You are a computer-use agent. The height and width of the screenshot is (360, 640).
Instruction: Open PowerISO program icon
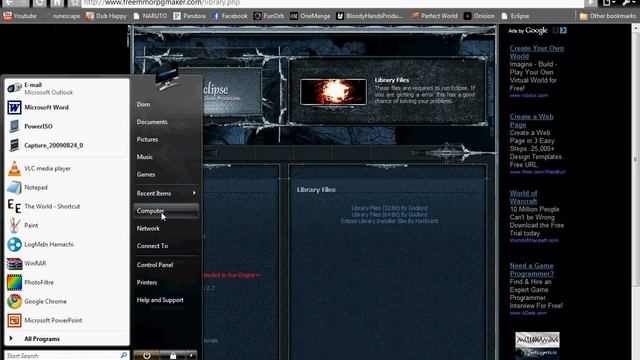point(14,126)
